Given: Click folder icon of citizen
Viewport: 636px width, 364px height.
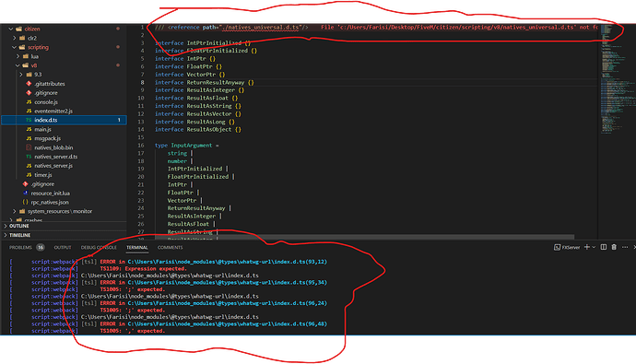Looking at the screenshot, I should pos(18,29).
